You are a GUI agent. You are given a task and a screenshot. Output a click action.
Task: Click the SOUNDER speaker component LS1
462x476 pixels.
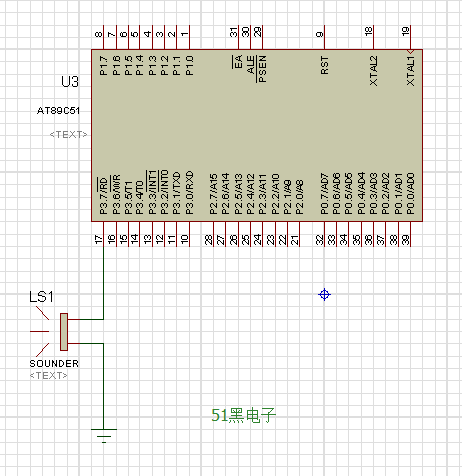pos(64,332)
